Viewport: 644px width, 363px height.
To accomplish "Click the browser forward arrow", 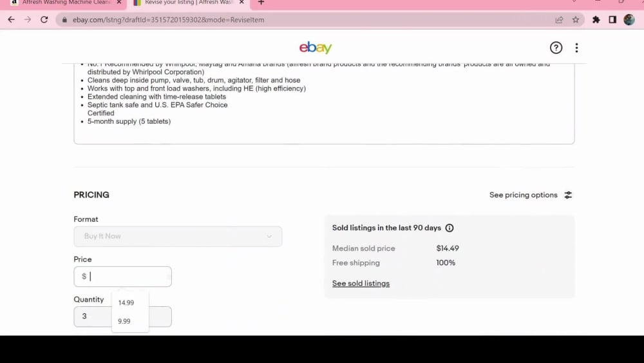I will pyautogui.click(x=28, y=19).
